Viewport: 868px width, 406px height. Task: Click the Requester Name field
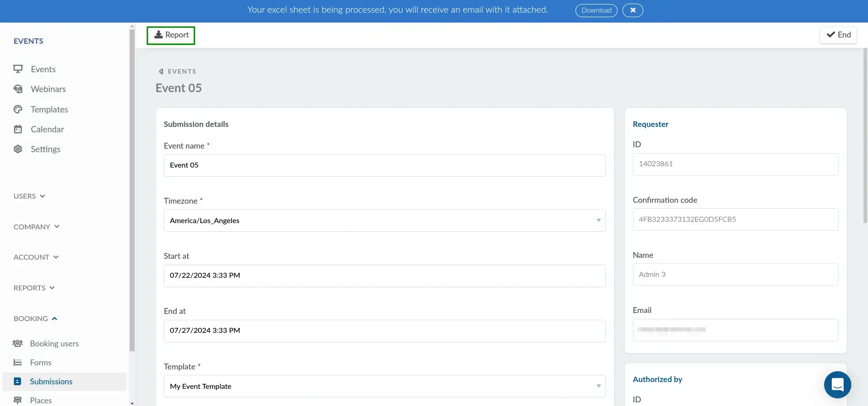tap(736, 275)
